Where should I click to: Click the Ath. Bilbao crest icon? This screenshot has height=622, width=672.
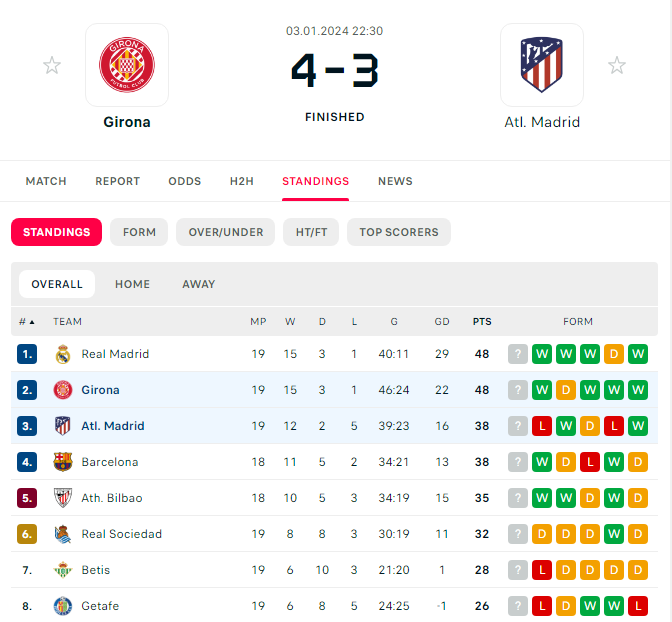(x=63, y=498)
